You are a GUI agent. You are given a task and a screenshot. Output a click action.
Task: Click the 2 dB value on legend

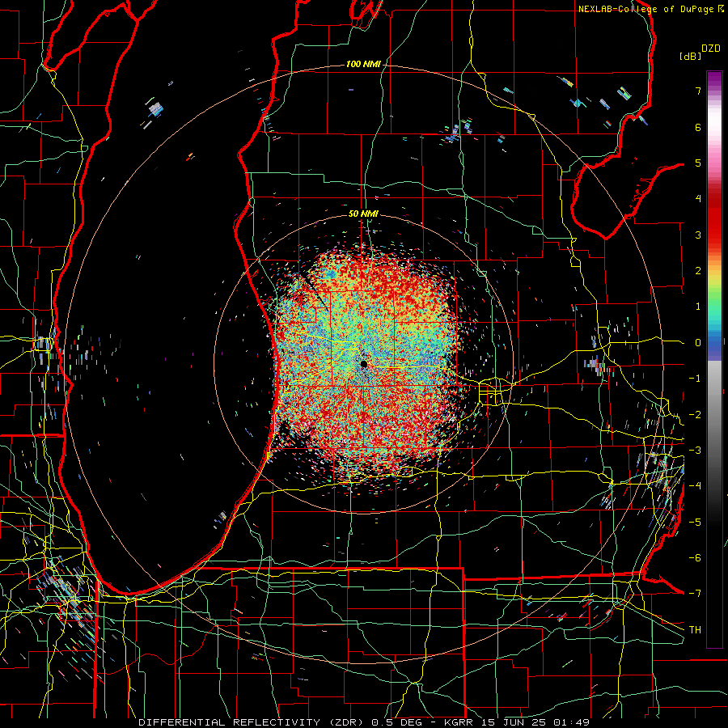tap(698, 271)
